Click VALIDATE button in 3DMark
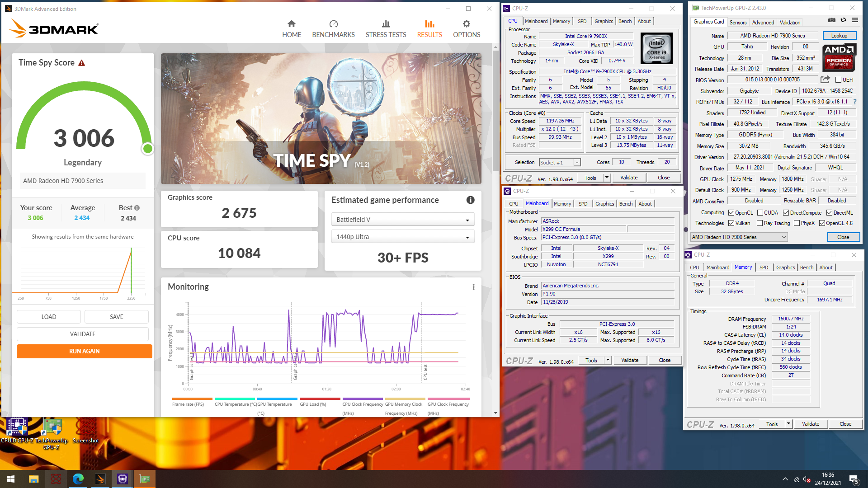 click(83, 334)
